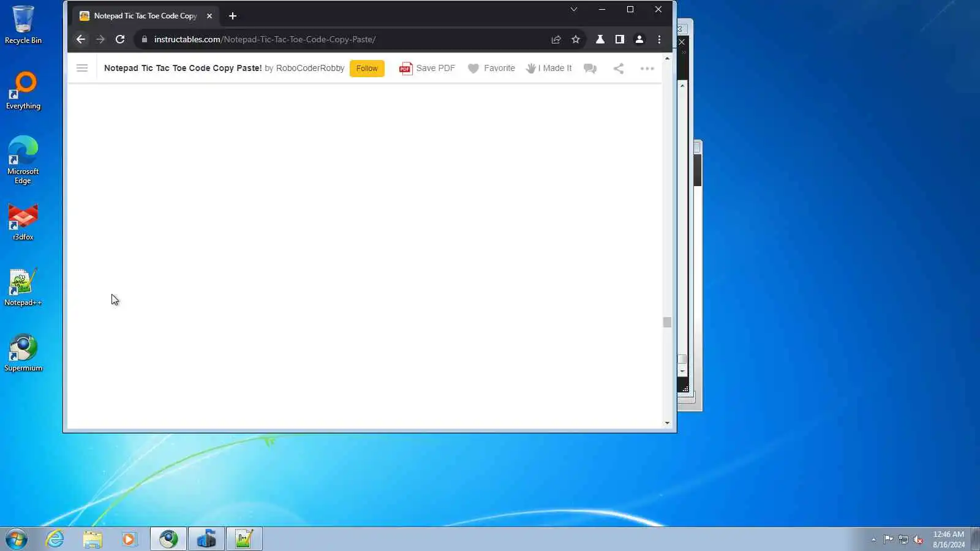This screenshot has height=551, width=980.
Task: Open Windows Explorer from the taskbar
Action: (92, 539)
